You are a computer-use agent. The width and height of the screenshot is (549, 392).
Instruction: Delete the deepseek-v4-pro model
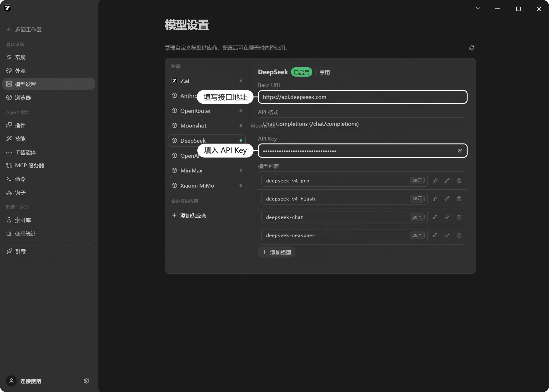[x=459, y=181]
